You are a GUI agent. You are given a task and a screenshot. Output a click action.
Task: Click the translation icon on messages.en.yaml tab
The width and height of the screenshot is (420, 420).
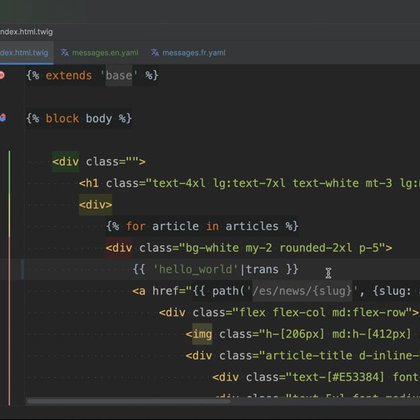coord(64,53)
